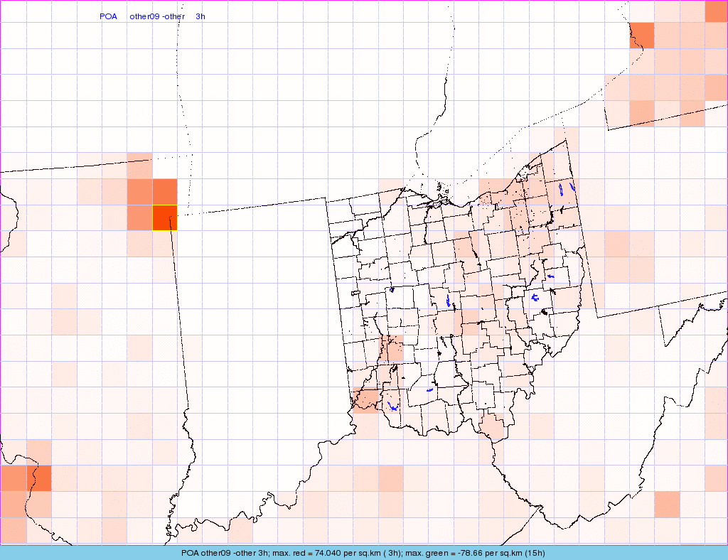Click the orange shaded county in southwest Ohio corner
Screen dimensions: 728x560
coord(366,400)
